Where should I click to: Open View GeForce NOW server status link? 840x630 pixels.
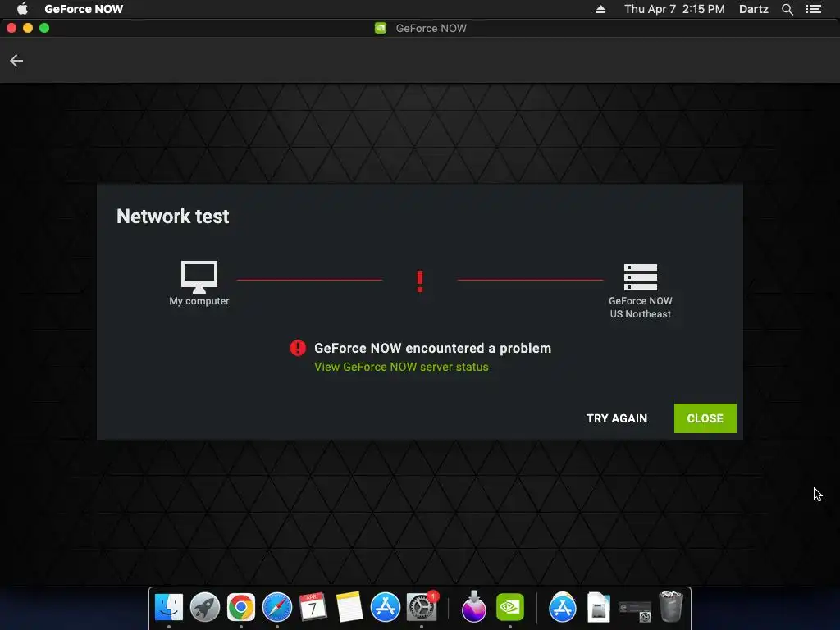[x=401, y=367]
